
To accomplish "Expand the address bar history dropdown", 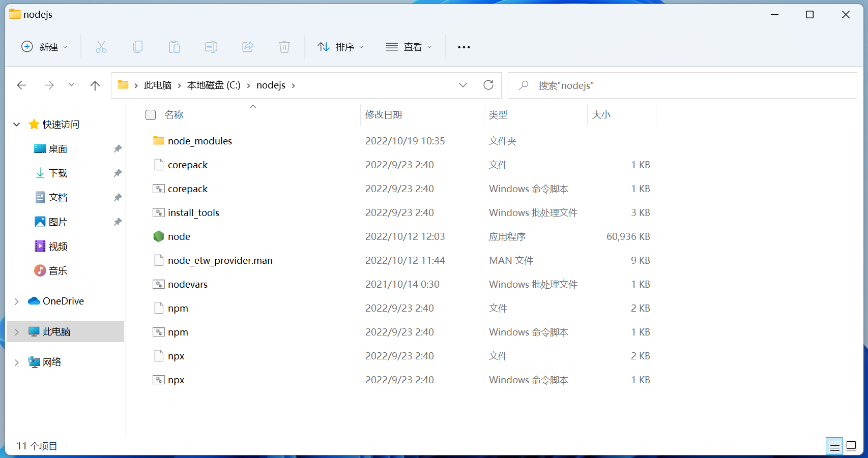I will pos(463,85).
